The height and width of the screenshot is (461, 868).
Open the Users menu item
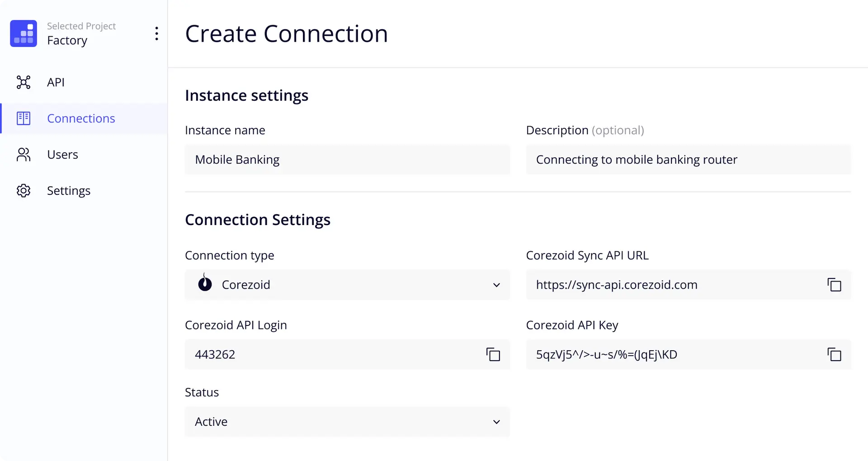[x=84, y=155]
